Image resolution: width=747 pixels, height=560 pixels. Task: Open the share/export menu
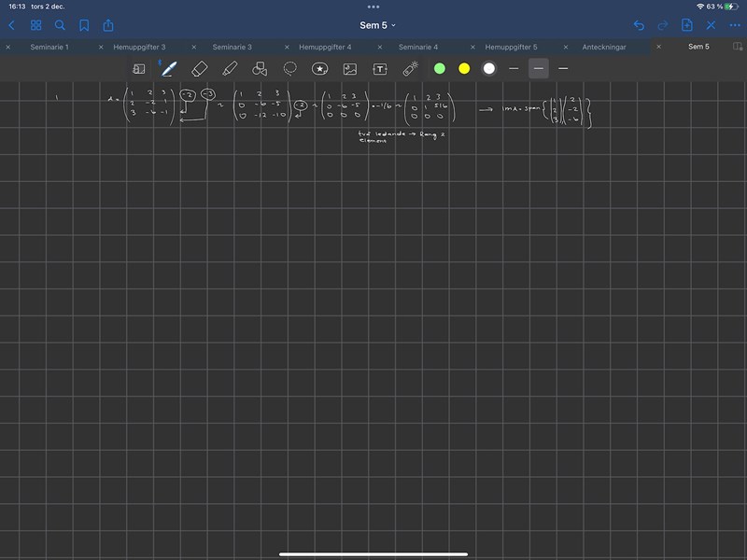pyautogui.click(x=108, y=25)
